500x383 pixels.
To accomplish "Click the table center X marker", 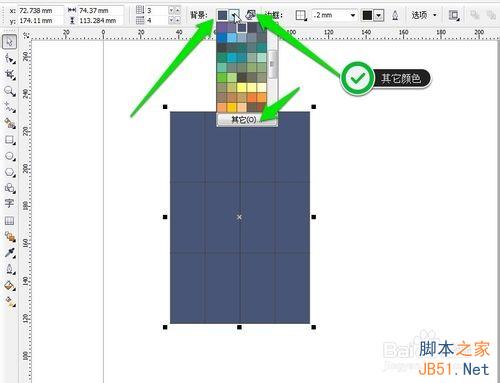I will (x=239, y=217).
